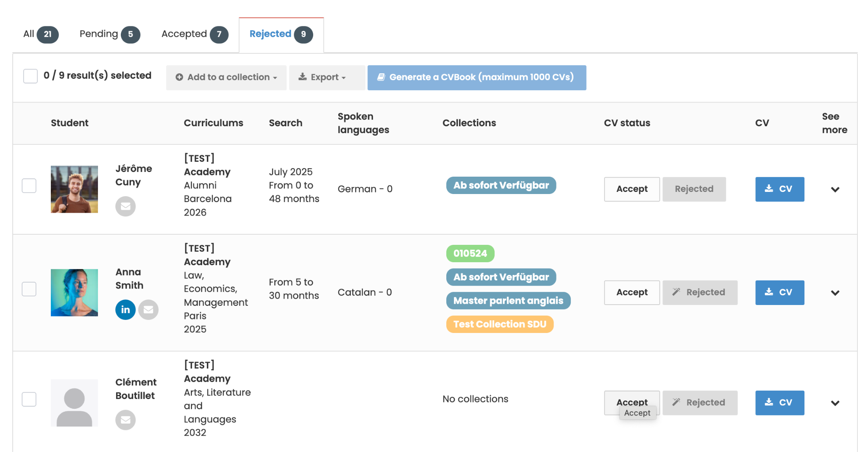Check the box for Anna Smith
This screenshot has width=868, height=452.
29,289
